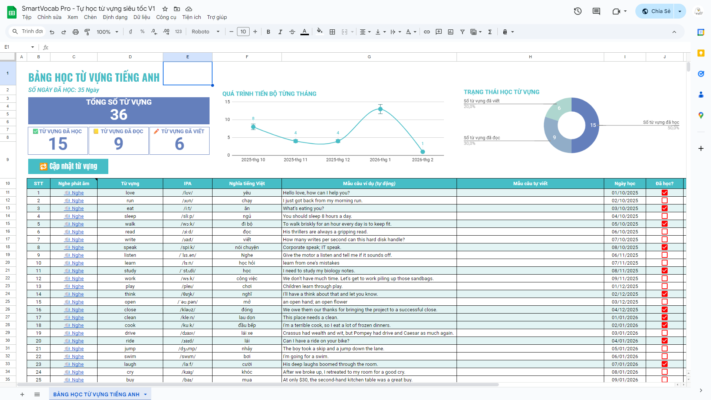
Task: Toggle the Đã học checkbox for 'study' row
Action: click(664, 270)
